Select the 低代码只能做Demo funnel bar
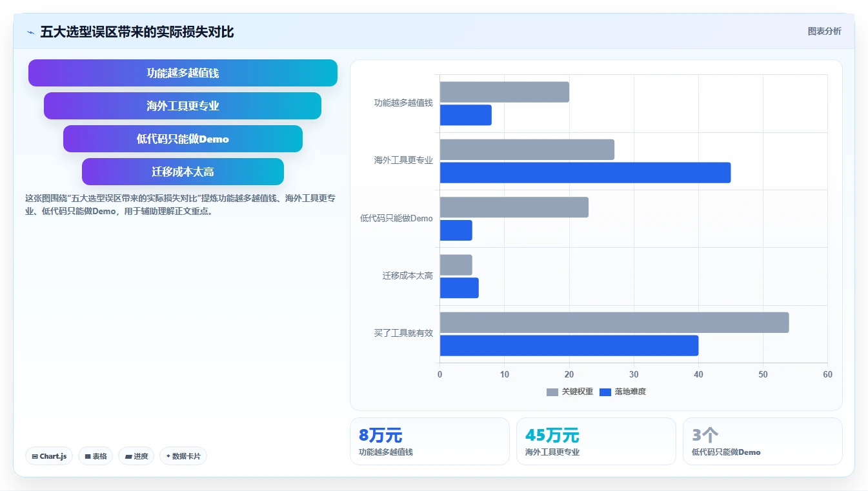This screenshot has height=491, width=868. [x=183, y=139]
